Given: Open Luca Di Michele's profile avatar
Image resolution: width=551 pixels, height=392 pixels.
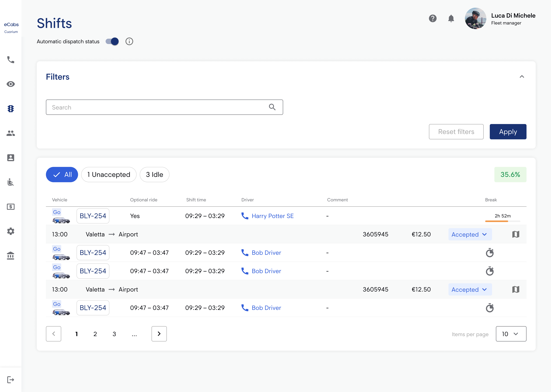Looking at the screenshot, I should 476,18.
